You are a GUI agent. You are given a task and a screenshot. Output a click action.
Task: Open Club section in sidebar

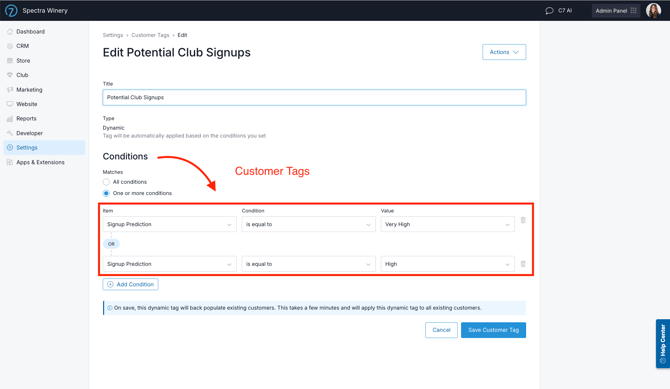pyautogui.click(x=22, y=75)
